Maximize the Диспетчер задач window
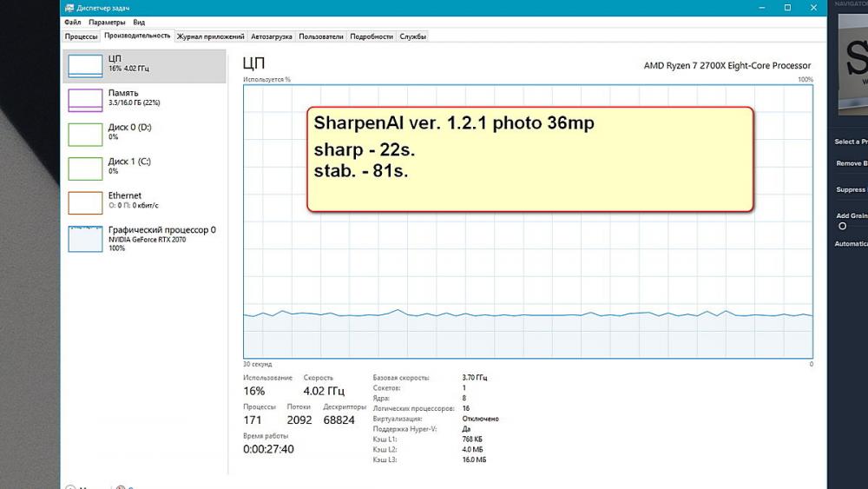This screenshot has width=868, height=489. 787,8
